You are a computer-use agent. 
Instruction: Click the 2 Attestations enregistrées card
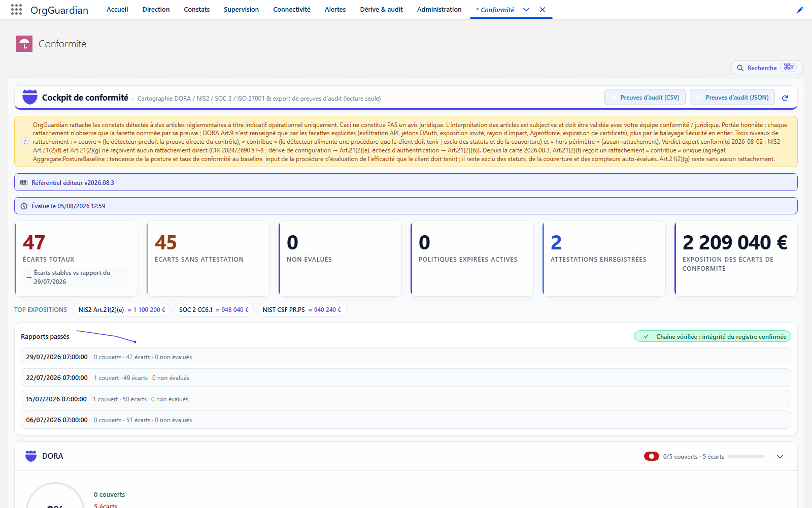[604, 259]
